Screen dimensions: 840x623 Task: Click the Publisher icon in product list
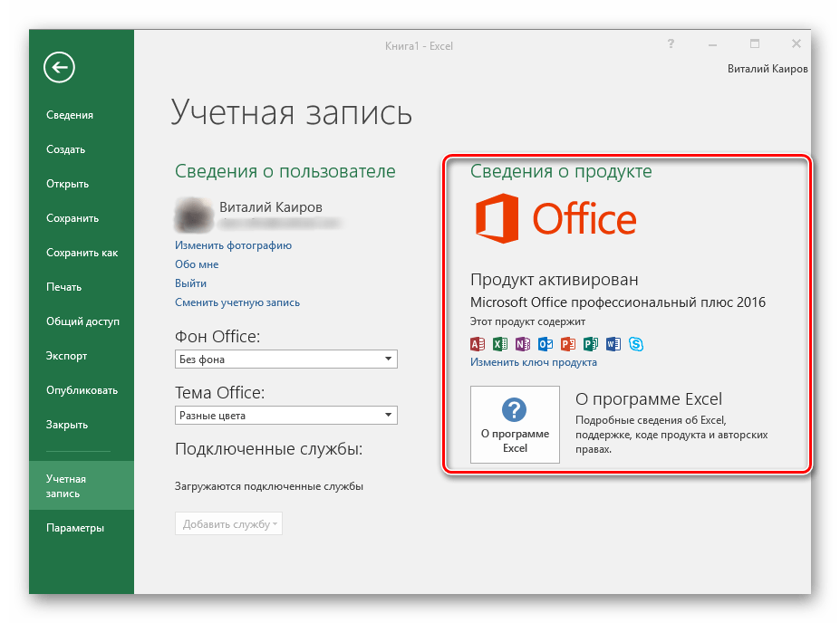(591, 344)
